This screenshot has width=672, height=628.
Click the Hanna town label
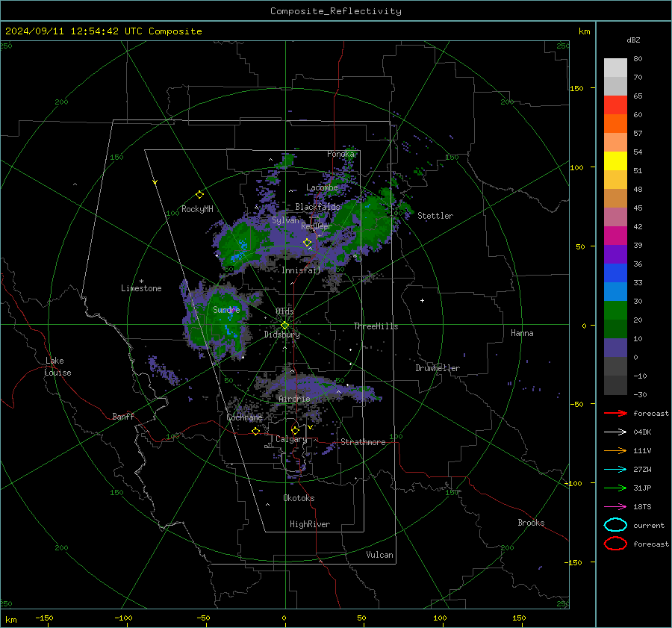(x=522, y=333)
